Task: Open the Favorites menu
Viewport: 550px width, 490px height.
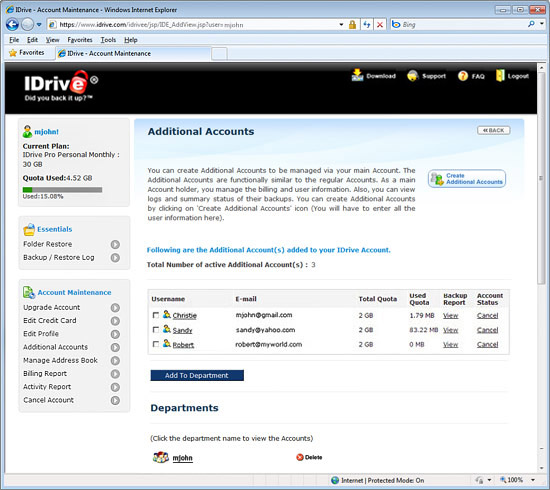Action: click(80, 40)
